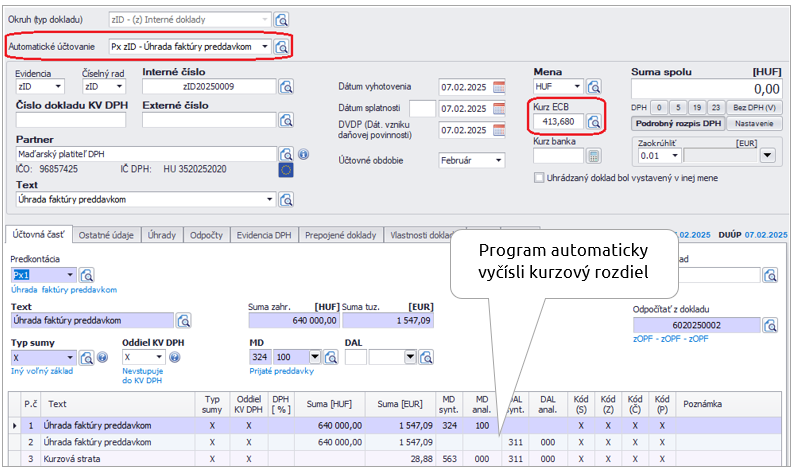Click the Podrobný rozpis DPH button
The width and height of the screenshot is (795, 475).
pyautogui.click(x=678, y=123)
